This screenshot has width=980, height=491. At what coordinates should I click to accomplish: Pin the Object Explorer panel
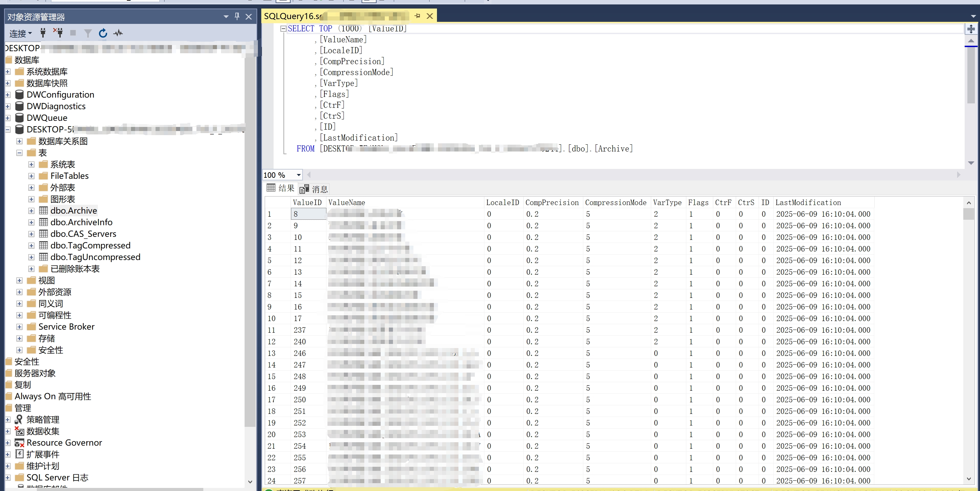pyautogui.click(x=237, y=16)
